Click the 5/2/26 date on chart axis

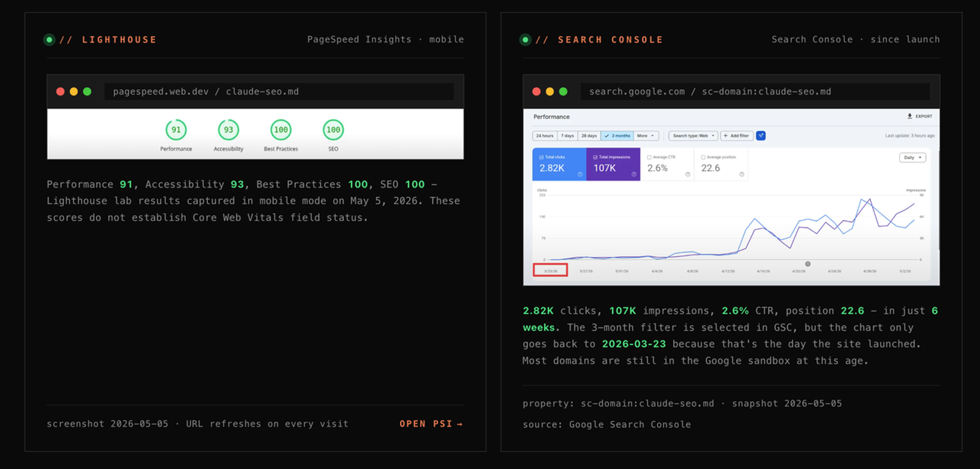tap(905, 271)
